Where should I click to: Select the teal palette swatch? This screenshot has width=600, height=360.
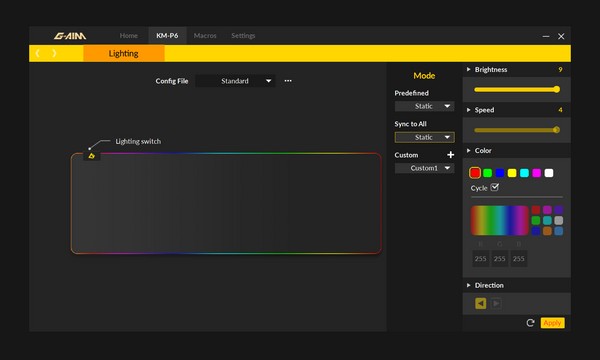coord(547,220)
